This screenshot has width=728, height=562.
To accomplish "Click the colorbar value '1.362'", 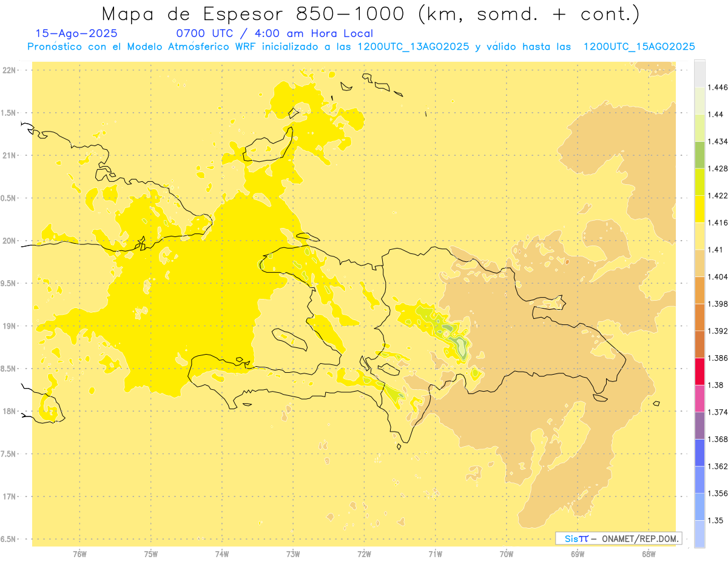I will (x=718, y=466).
